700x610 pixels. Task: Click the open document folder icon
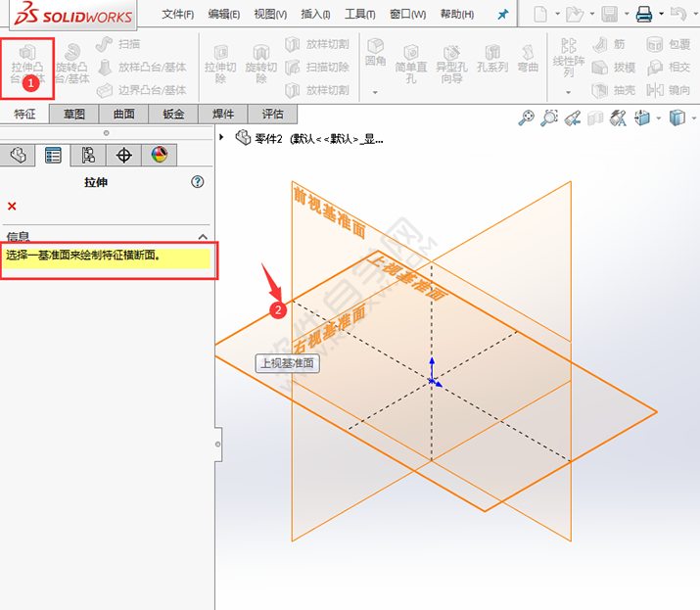(x=575, y=15)
